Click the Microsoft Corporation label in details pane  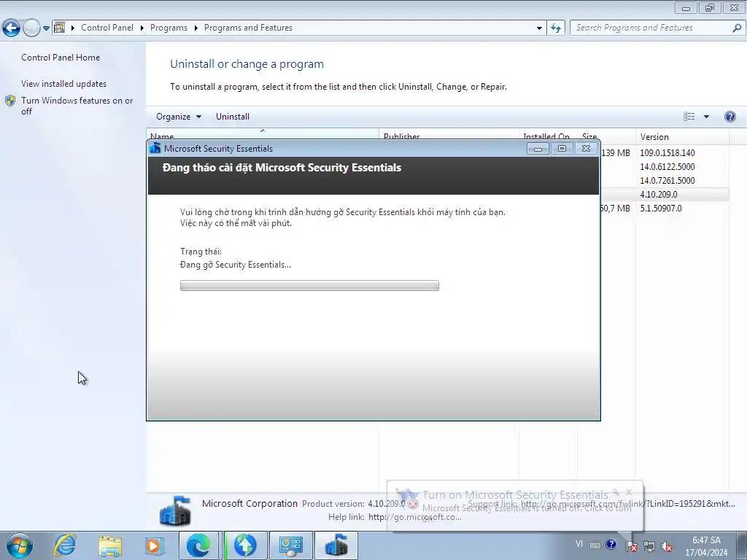[249, 503]
